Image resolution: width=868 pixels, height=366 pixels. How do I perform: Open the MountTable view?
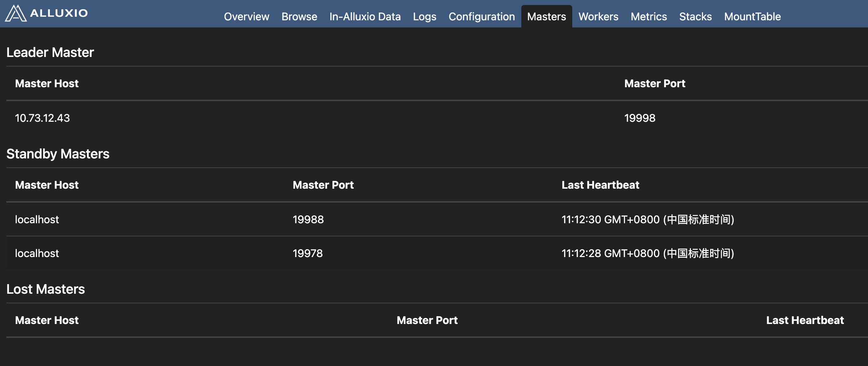(752, 16)
